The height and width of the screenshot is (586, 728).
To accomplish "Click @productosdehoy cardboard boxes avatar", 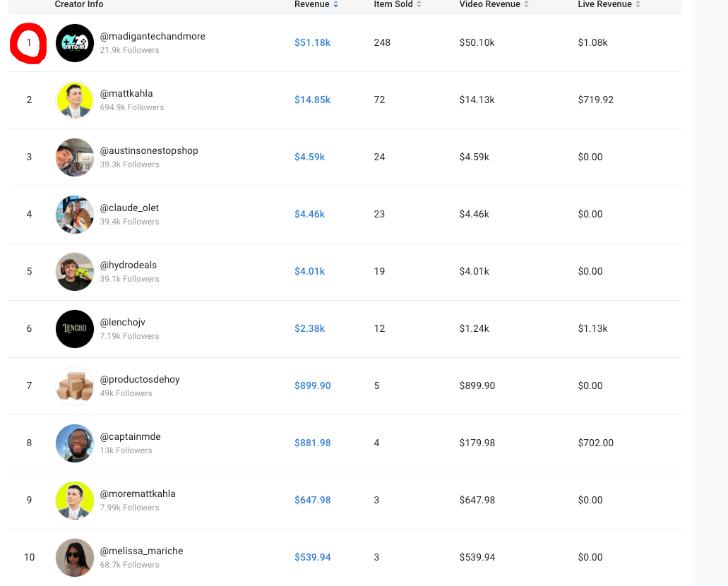I will (x=75, y=386).
